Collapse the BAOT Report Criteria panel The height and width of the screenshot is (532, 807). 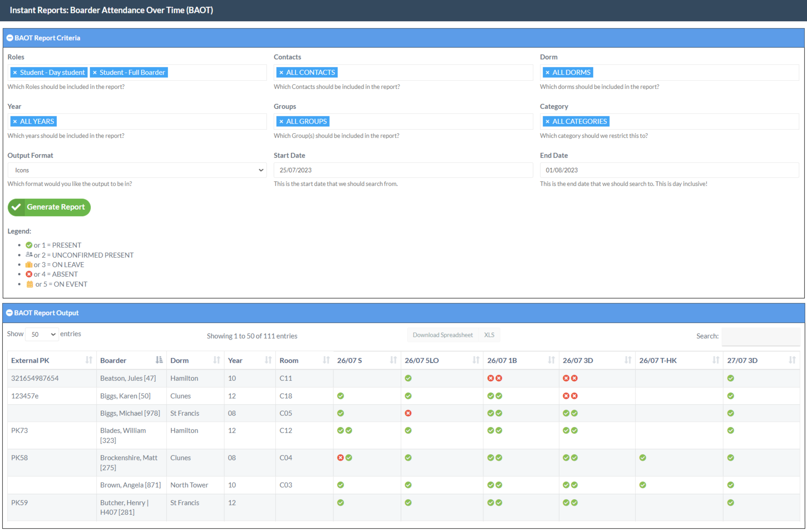(10, 38)
